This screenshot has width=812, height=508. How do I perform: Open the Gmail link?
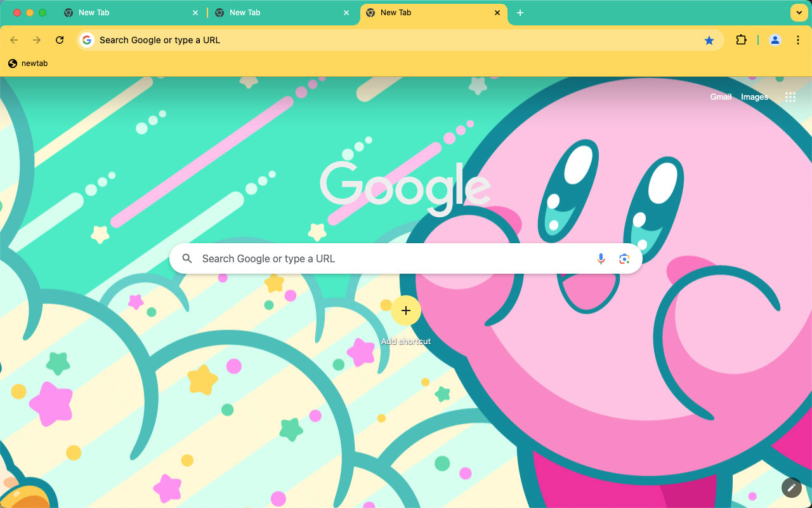point(721,97)
